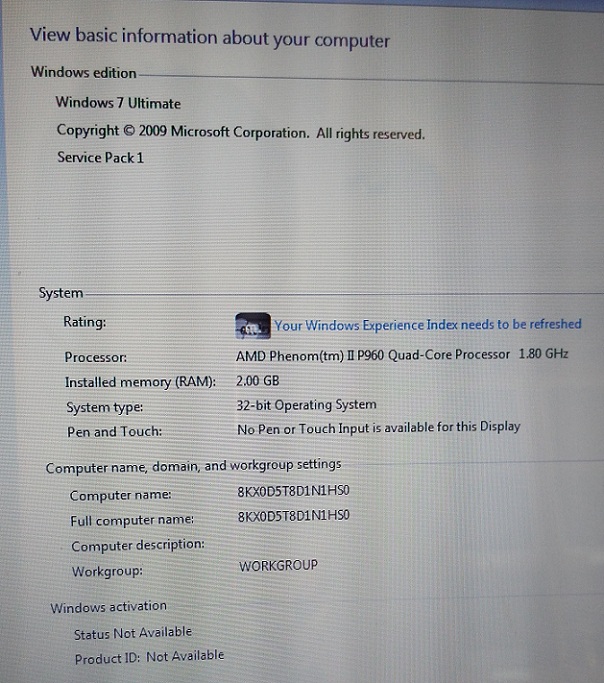Screen dimensions: 604x683
Task: Click the "View basic information about your computer" heading
Action: (x=209, y=37)
